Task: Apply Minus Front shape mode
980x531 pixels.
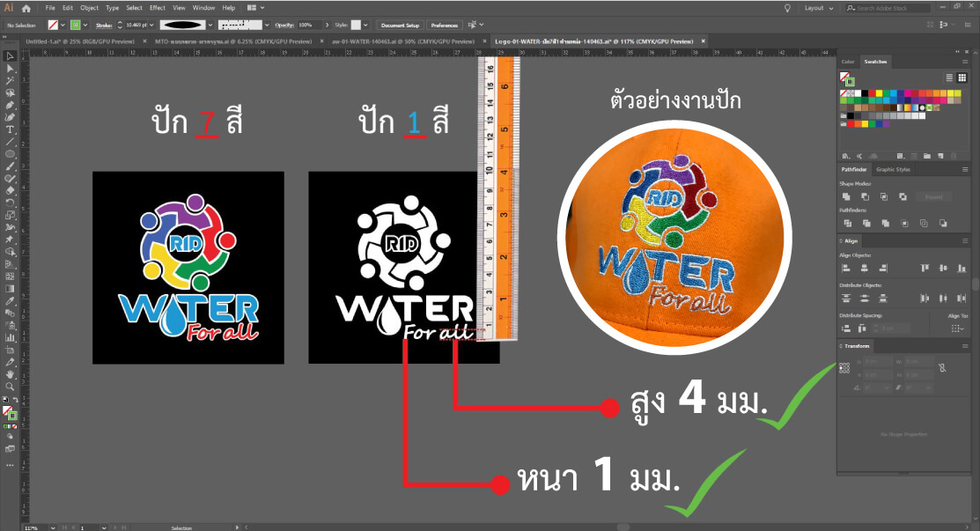Action: pos(865,196)
